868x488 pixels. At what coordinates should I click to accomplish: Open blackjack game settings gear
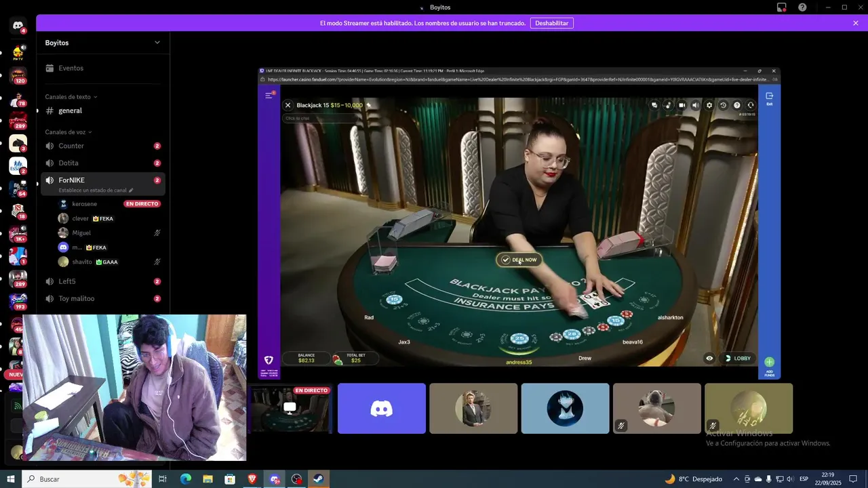click(709, 105)
